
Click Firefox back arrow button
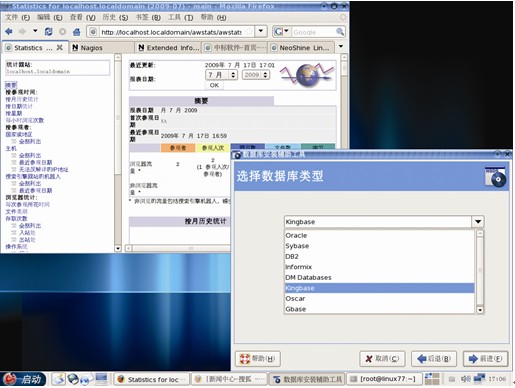pos(9,32)
